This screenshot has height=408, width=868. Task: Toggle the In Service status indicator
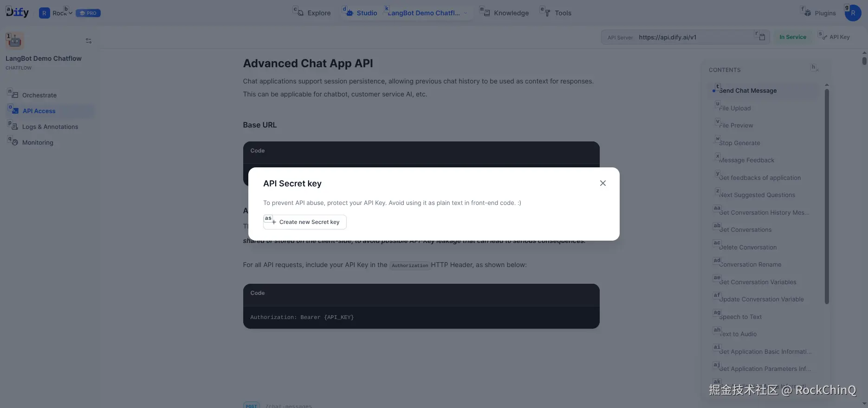click(x=792, y=37)
